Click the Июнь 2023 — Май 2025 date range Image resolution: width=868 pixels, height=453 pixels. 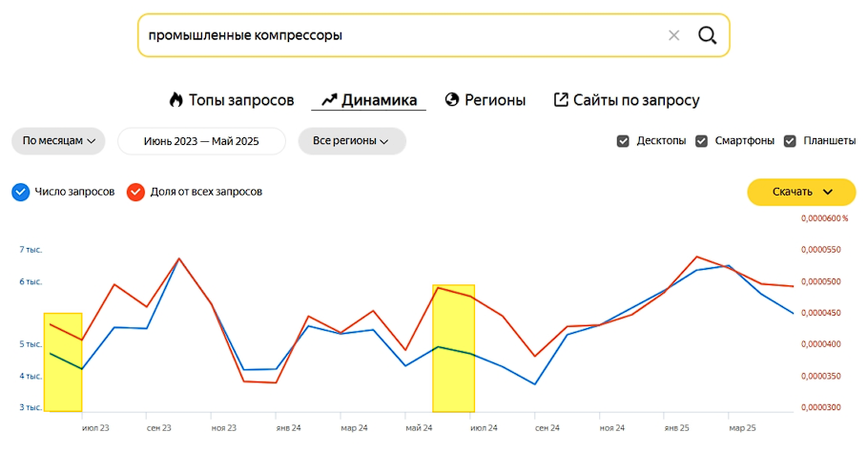[x=201, y=141]
